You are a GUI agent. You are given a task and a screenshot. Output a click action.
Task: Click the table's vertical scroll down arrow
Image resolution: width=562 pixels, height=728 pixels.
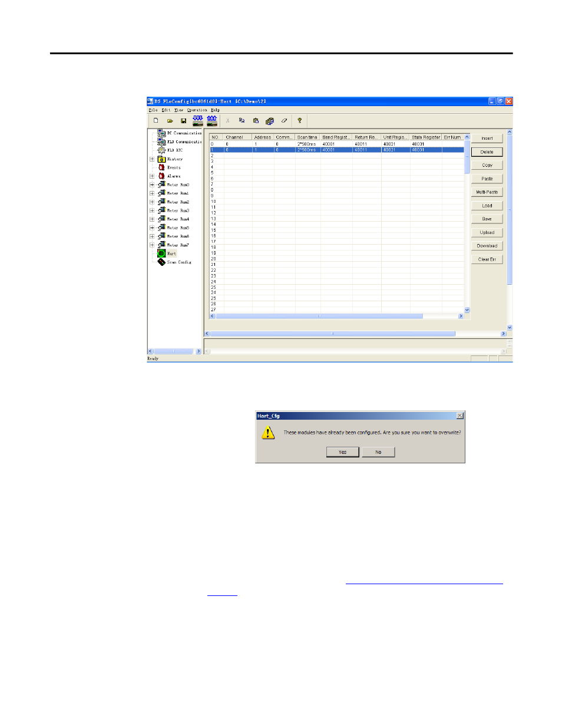pyautogui.click(x=467, y=310)
